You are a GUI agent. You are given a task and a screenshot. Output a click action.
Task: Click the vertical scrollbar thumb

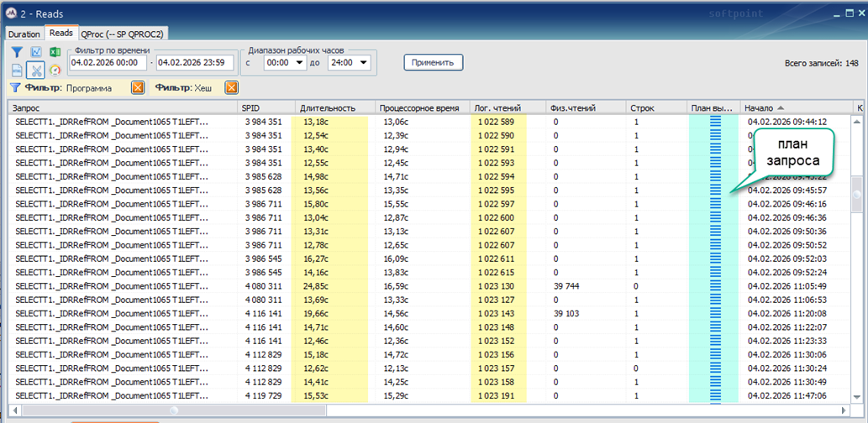[858, 193]
